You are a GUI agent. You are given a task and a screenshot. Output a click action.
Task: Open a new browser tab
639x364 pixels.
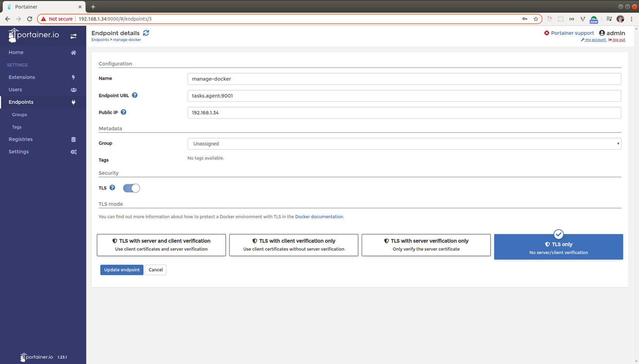(93, 7)
